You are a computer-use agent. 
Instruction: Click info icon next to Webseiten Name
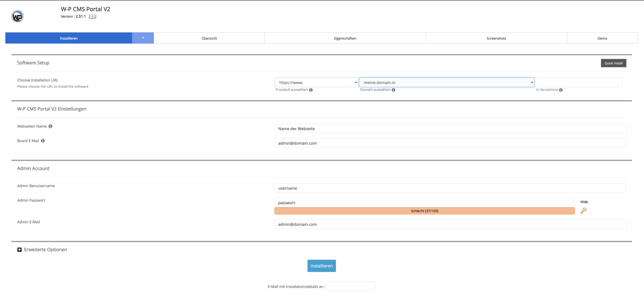coord(50,126)
